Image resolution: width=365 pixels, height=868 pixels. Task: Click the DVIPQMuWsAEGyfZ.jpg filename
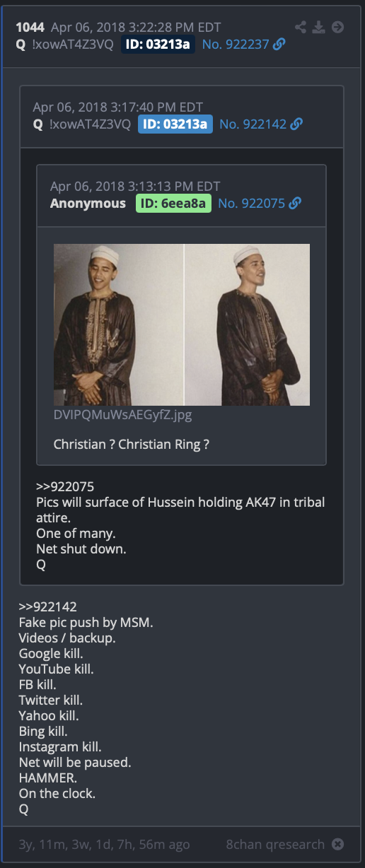(x=122, y=415)
